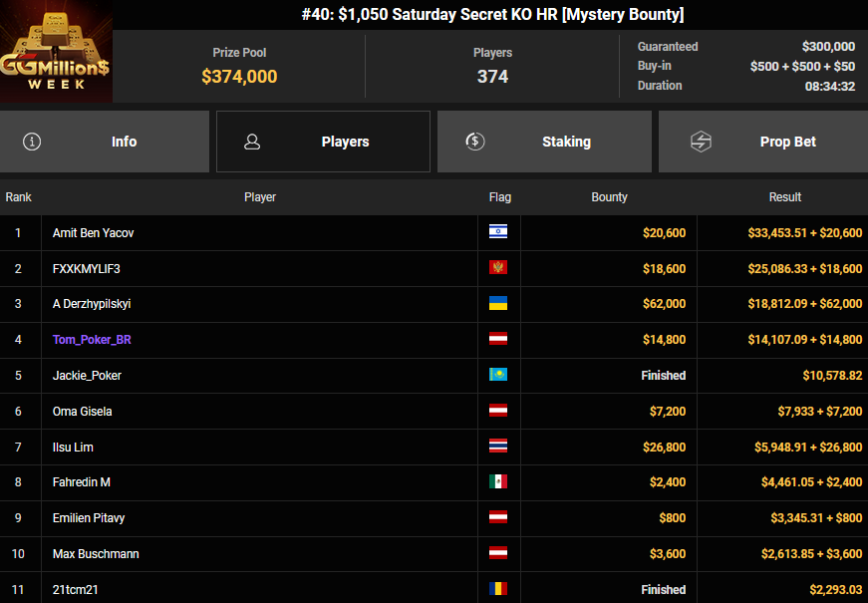Open the GGMillion$ Week logo thumbnail
The width and height of the screenshot is (868, 603).
56,52
